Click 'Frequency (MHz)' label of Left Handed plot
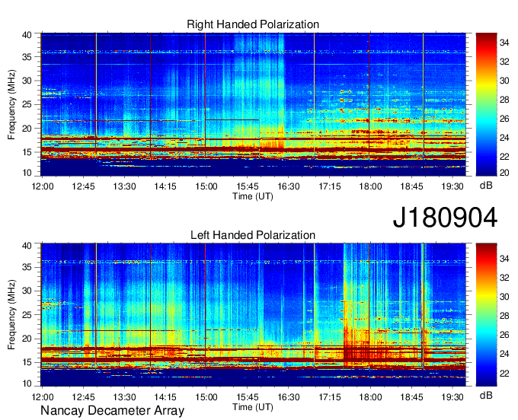 [x=11, y=315]
